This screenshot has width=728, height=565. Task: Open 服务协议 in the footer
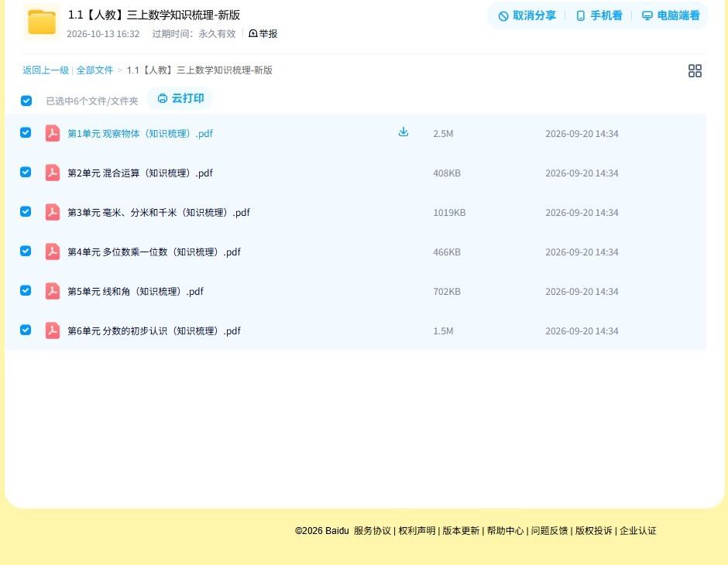coord(373,531)
